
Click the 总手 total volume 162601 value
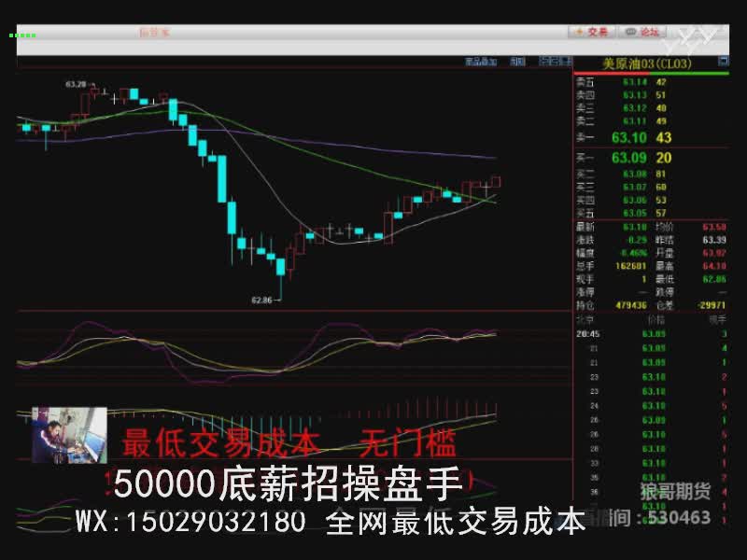[x=631, y=266]
